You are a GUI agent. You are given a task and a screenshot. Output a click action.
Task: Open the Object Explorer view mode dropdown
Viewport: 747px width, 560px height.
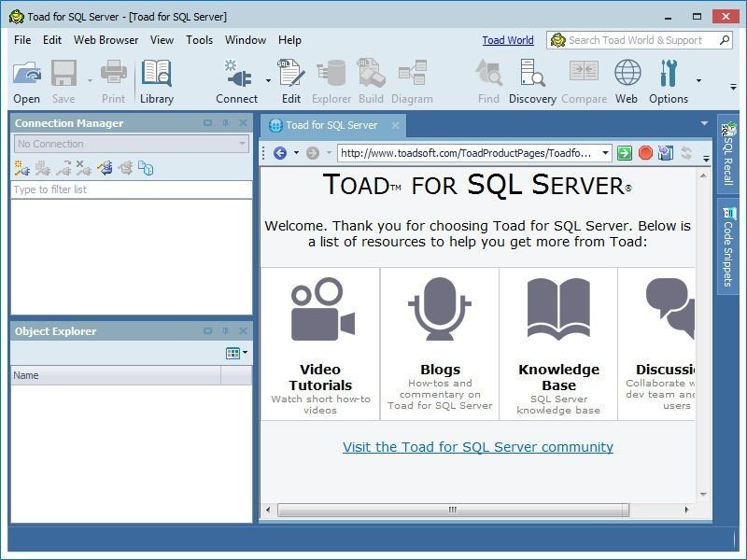pos(246,353)
